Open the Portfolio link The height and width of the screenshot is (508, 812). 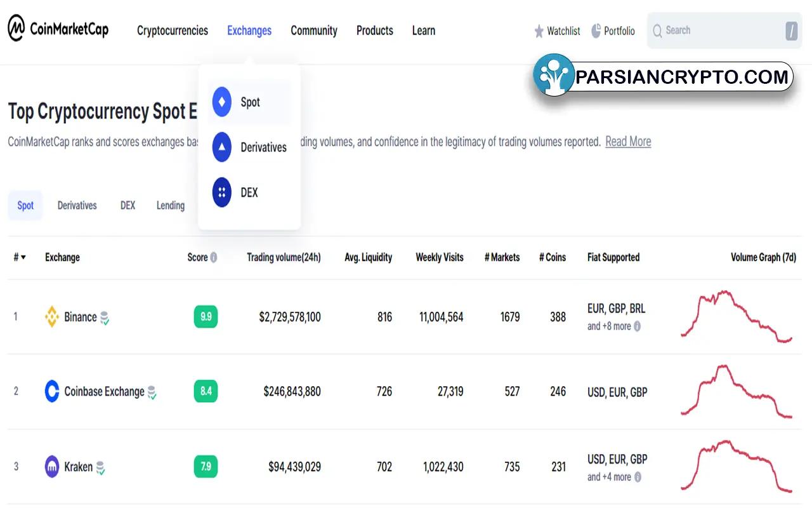pos(613,30)
